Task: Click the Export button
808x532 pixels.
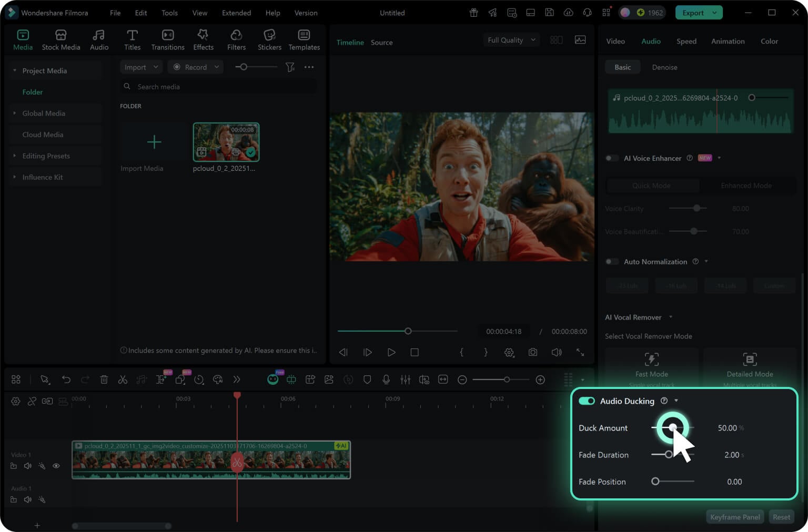Action: click(x=692, y=13)
